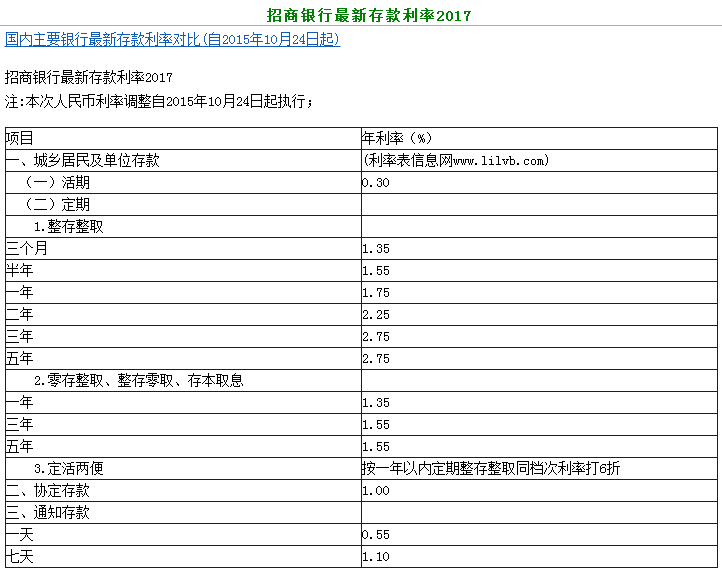Viewport: 722px width, 578px height.
Task: Click the 1.35 rate for 一年 under 零存整取
Action: [x=376, y=403]
